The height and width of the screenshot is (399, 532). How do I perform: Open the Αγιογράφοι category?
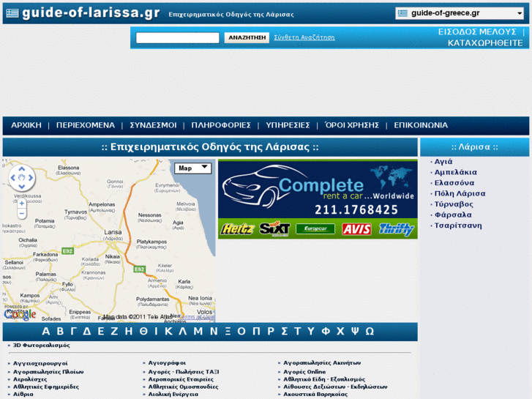(167, 363)
